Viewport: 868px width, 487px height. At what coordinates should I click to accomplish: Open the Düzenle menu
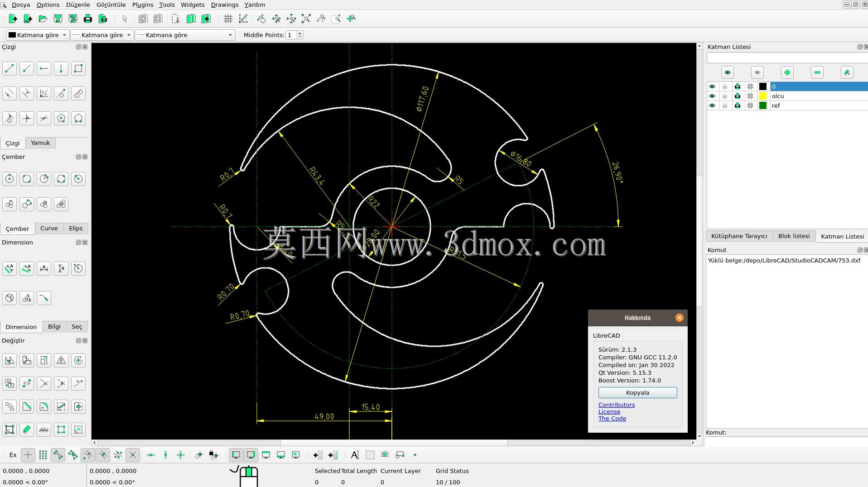(78, 5)
